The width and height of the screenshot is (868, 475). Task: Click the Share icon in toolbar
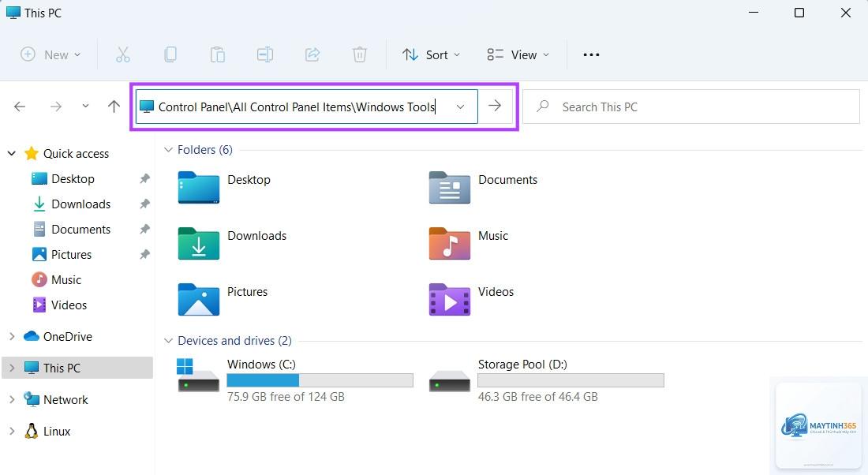click(x=312, y=54)
